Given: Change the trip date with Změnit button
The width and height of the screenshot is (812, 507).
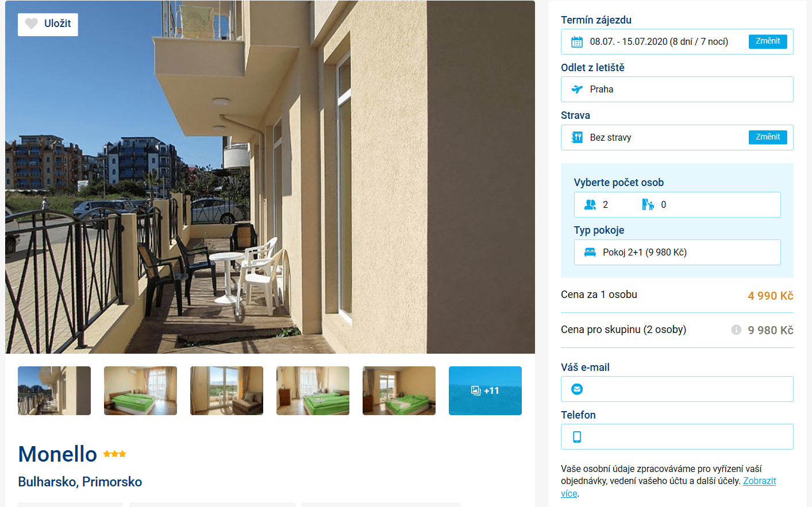Looking at the screenshot, I should (x=768, y=41).
